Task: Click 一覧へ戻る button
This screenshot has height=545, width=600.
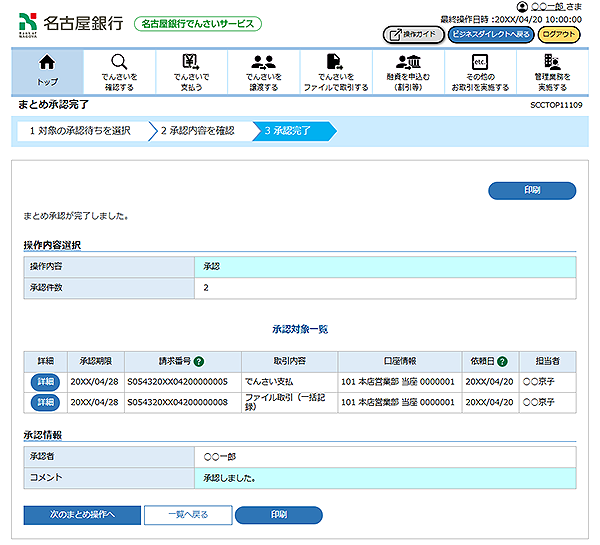Action: click(187, 514)
